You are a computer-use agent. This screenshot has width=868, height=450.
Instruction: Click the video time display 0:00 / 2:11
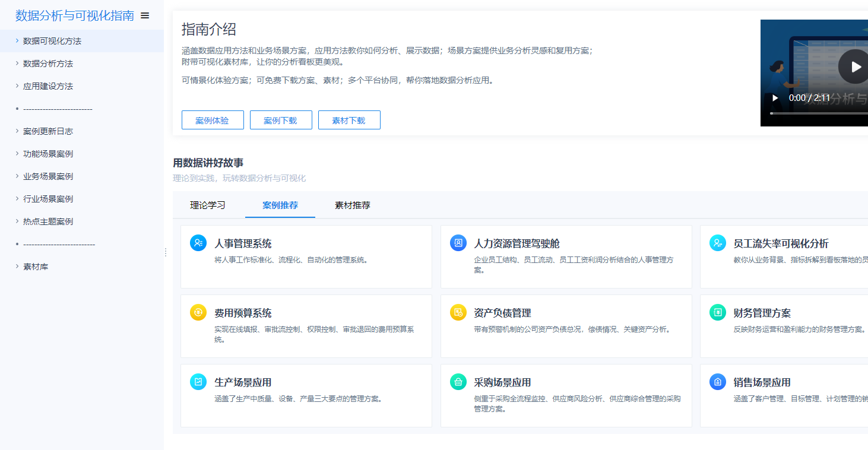[809, 98]
